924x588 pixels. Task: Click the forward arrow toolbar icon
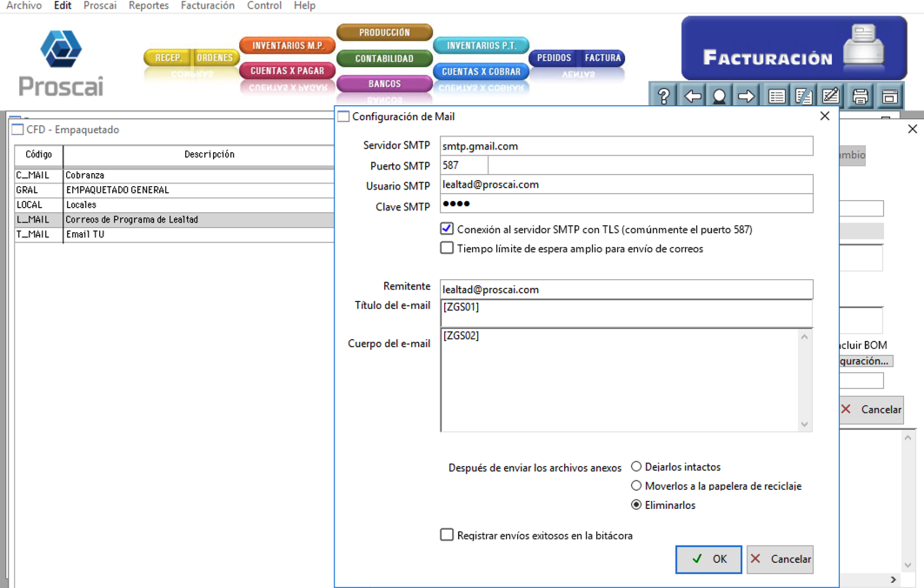746,96
